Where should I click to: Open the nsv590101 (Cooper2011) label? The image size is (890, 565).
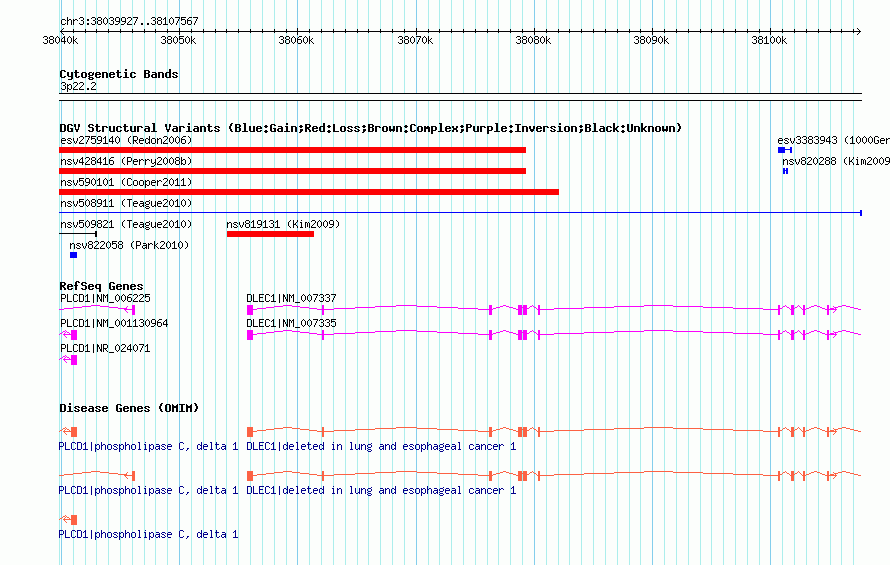(126, 182)
